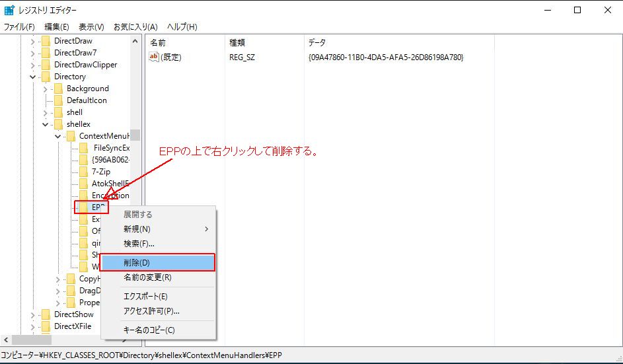Screen dimensions: 623x364
Task: Select the 7-Zip key folder icon
Action: 83,172
